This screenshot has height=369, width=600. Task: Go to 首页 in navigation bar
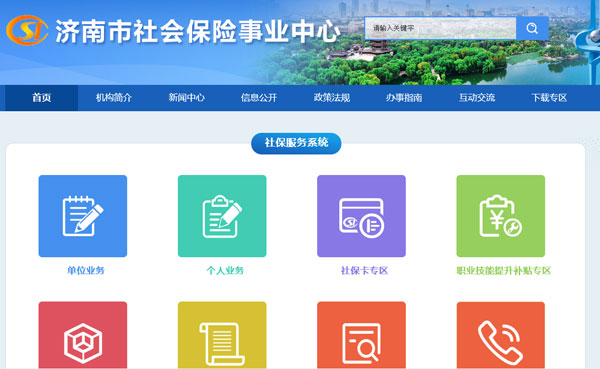pyautogui.click(x=41, y=98)
